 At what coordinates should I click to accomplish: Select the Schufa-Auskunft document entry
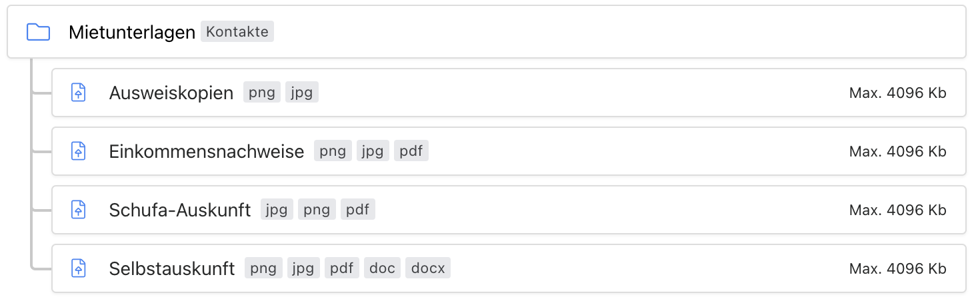(180, 210)
